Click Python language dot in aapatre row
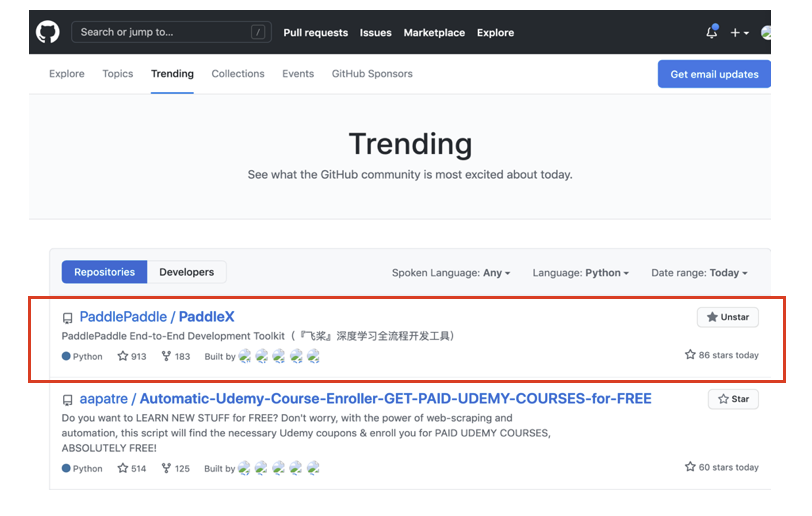 coord(66,468)
